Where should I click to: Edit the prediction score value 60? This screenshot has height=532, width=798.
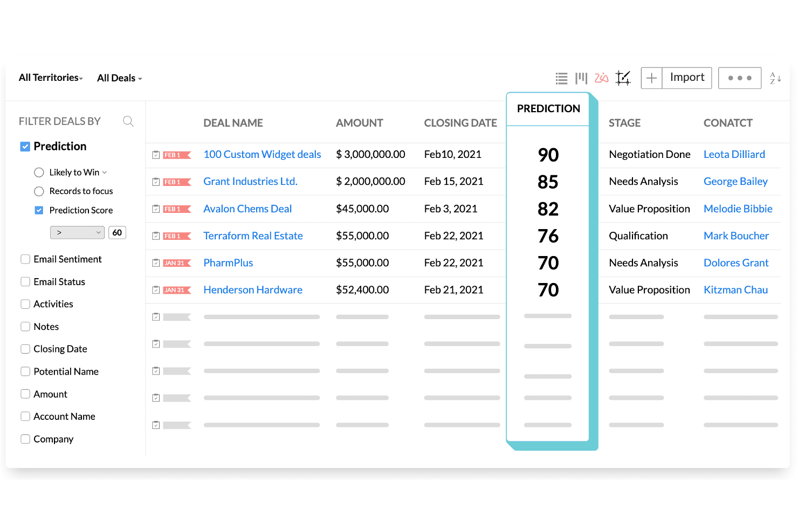click(117, 233)
